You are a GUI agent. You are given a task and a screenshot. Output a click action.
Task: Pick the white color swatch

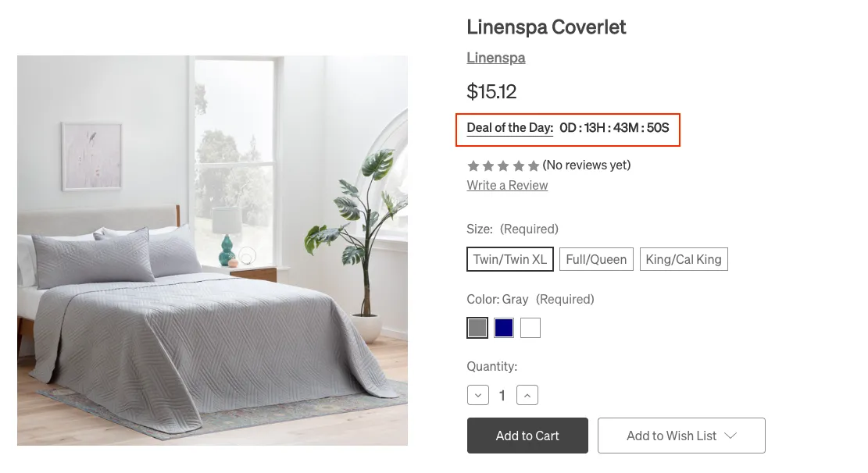click(530, 328)
